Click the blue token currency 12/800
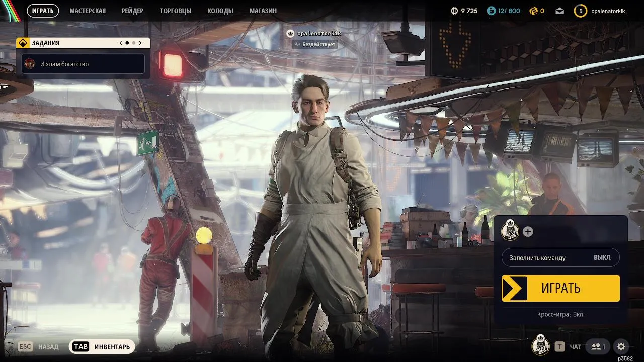Screen dimensions: 644x362 click(504, 11)
